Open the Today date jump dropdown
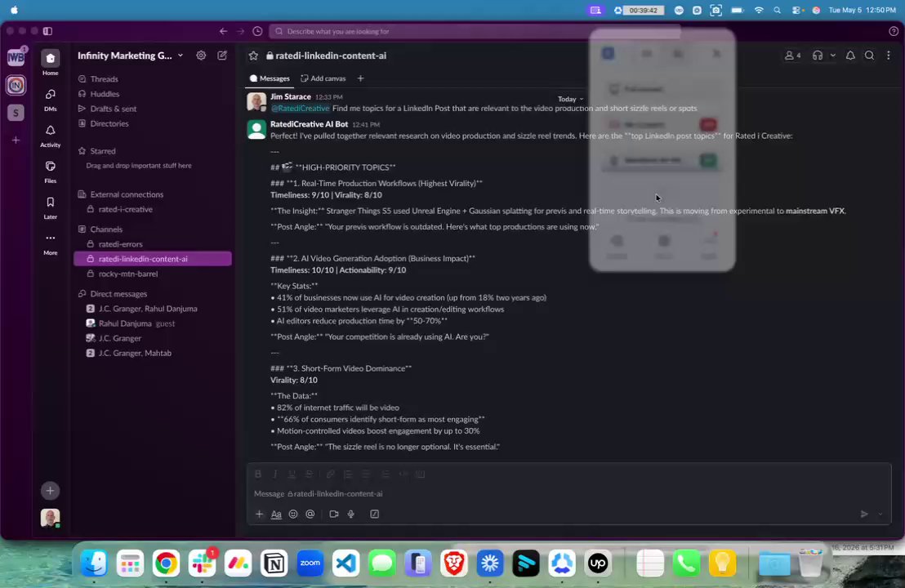The height and width of the screenshot is (588, 905). click(570, 100)
